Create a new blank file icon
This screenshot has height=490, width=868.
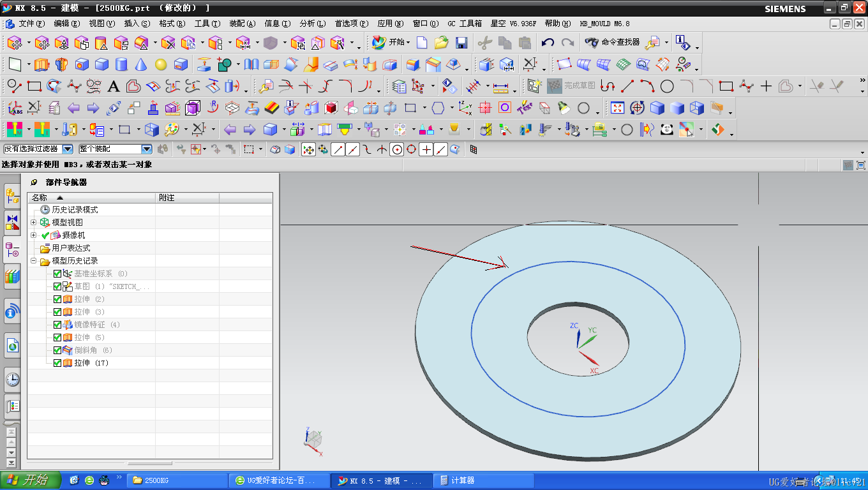tap(422, 43)
